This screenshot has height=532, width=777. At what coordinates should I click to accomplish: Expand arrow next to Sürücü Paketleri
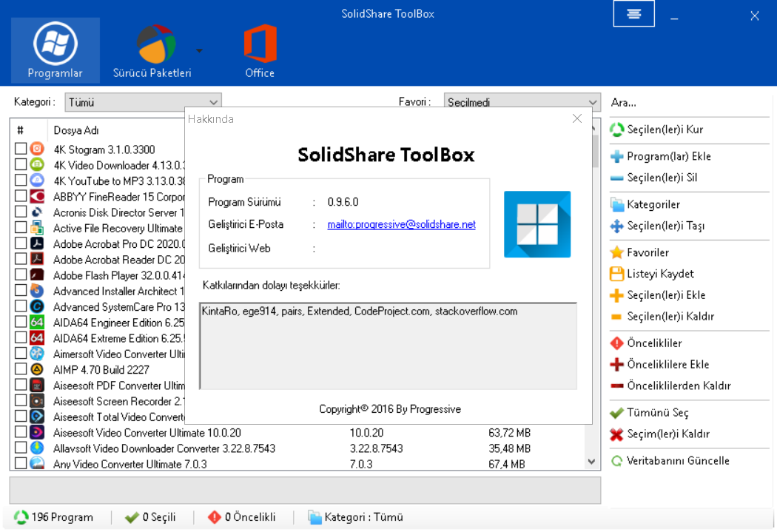tap(199, 50)
